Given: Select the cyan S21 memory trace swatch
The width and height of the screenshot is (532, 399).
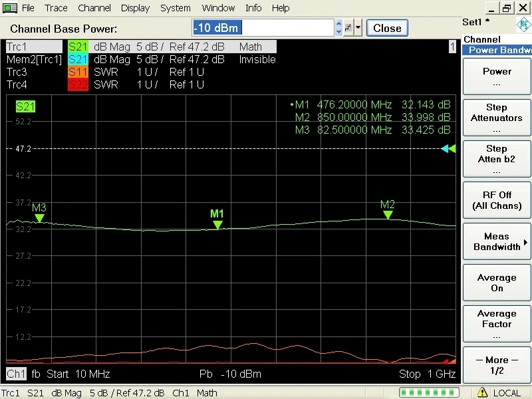Looking at the screenshot, I should (78, 60).
